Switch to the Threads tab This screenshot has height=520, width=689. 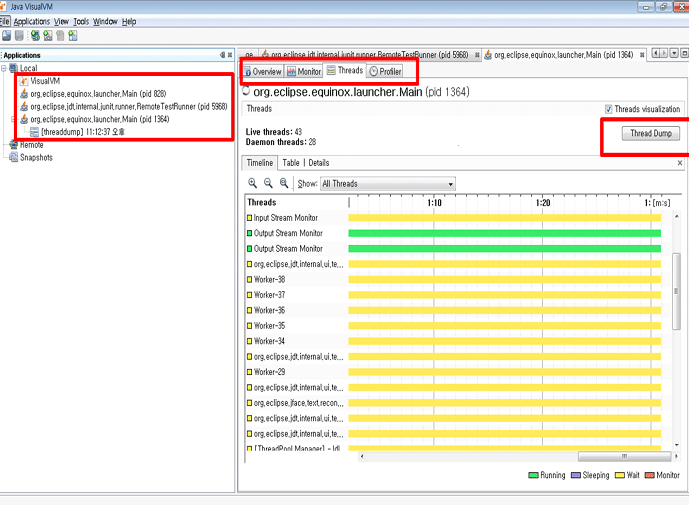345,70
